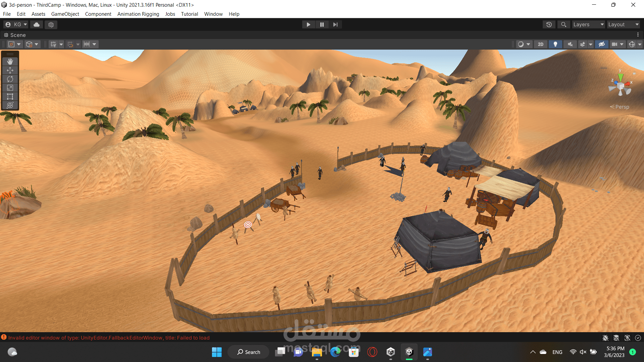644x362 pixels.
Task: Expand the Layers dropdown
Action: click(588, 24)
